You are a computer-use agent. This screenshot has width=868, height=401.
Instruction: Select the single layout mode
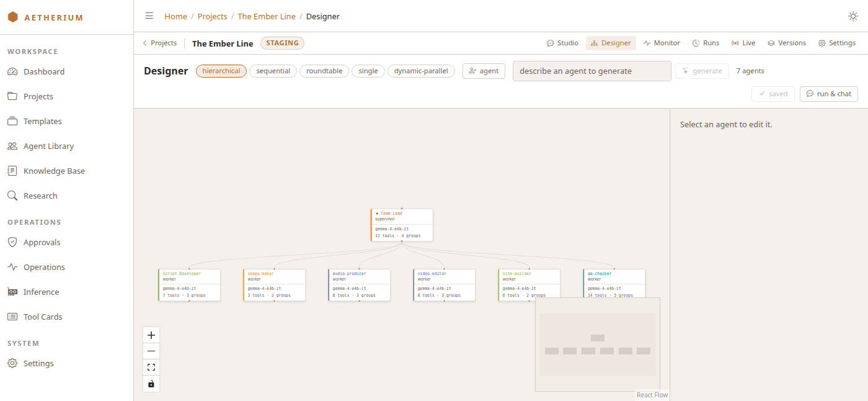coord(368,71)
